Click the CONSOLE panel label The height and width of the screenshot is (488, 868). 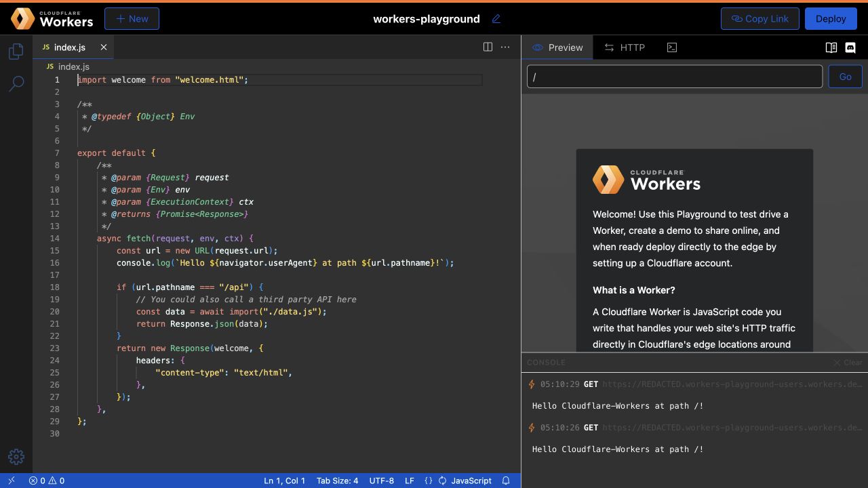click(x=546, y=363)
